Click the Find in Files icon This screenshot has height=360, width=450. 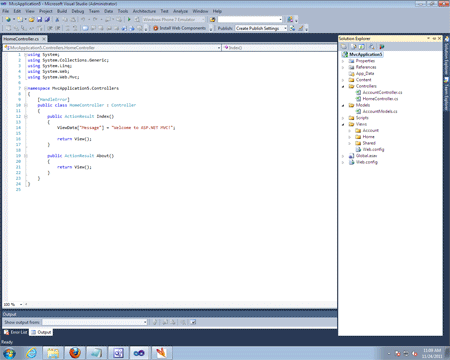[212, 19]
